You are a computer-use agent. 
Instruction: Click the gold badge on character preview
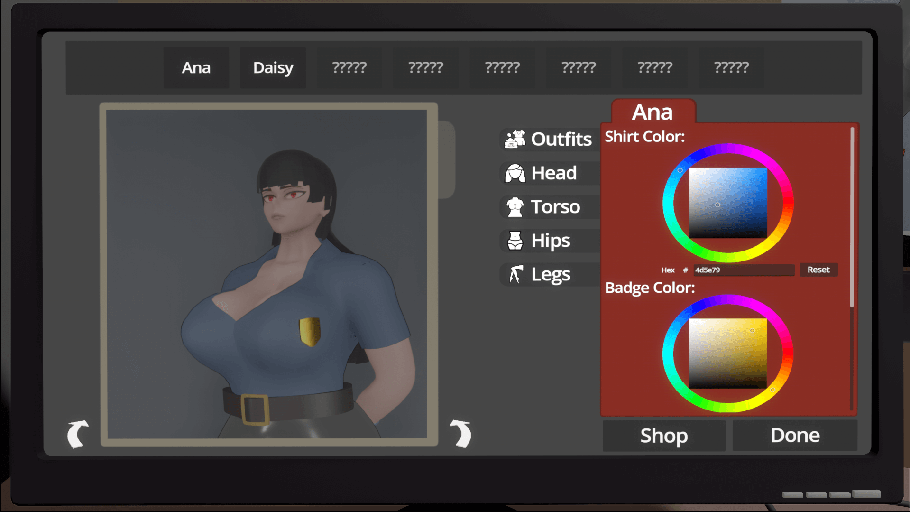[x=310, y=331]
